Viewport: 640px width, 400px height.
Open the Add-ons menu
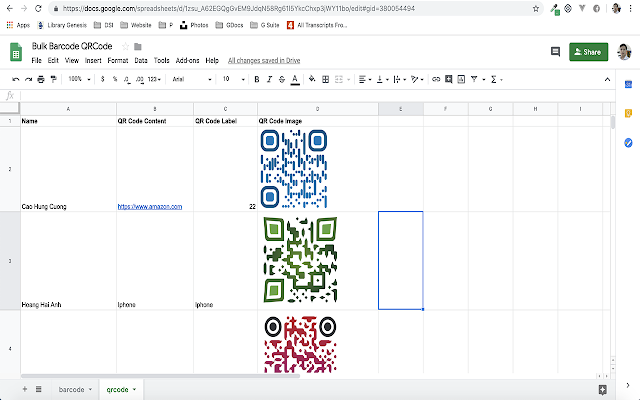point(187,60)
